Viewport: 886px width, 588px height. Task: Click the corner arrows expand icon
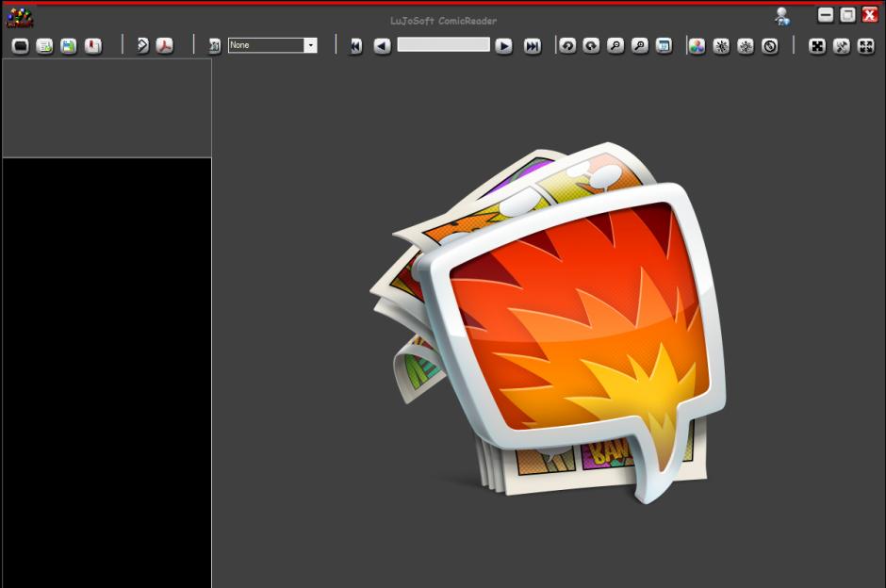[x=866, y=46]
